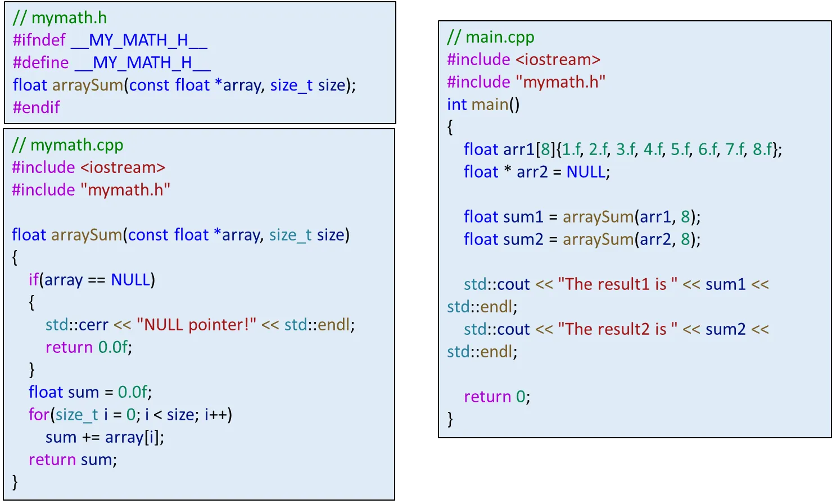This screenshot has width=832, height=504.
Task: Click the "The result1 is " string literal
Action: point(617,284)
